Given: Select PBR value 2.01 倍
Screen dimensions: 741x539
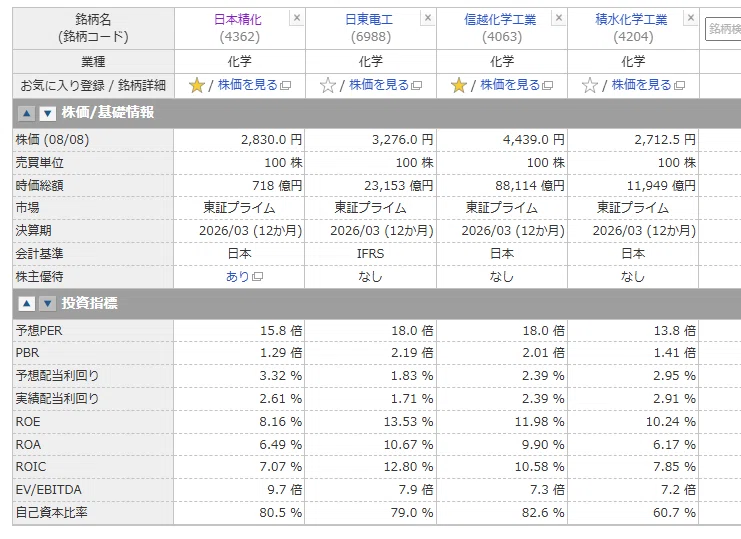Looking at the screenshot, I should (x=543, y=353).
